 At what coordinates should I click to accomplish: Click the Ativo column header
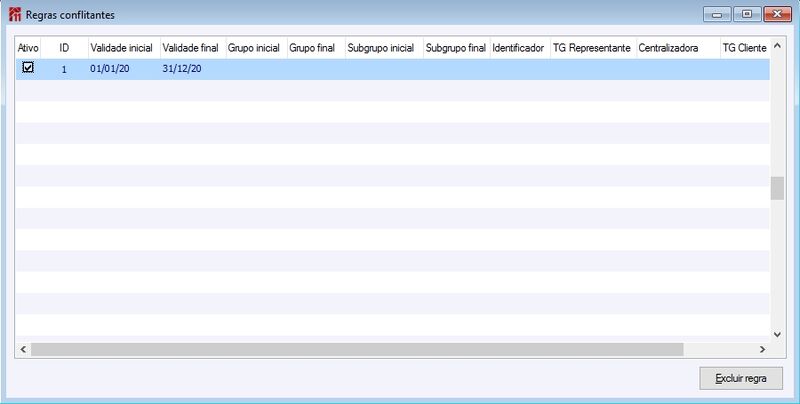(28, 48)
